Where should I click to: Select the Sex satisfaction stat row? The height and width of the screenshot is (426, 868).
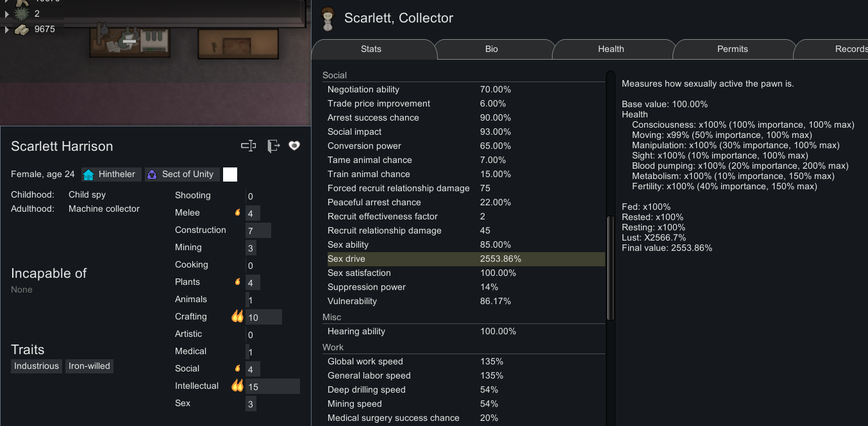466,273
